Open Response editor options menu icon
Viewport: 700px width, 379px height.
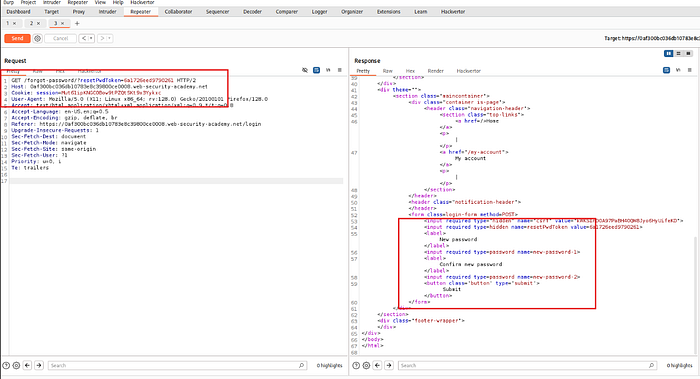690,70
